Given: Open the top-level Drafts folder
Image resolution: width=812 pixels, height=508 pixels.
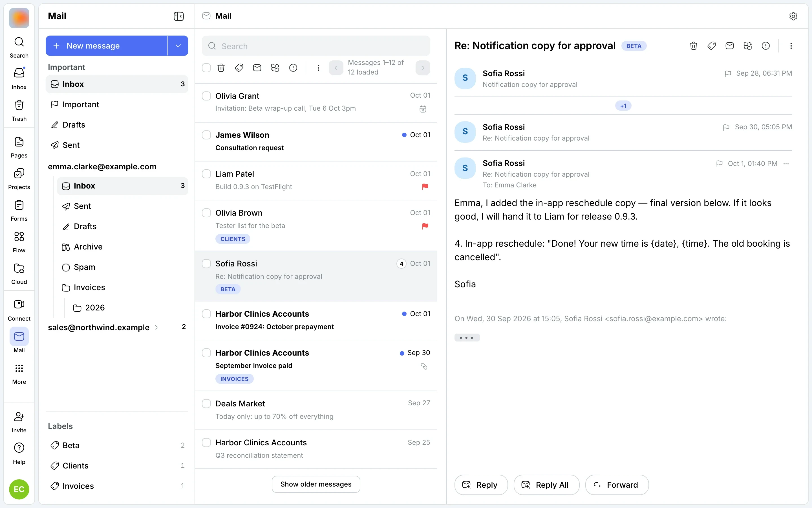Looking at the screenshot, I should pos(117,125).
